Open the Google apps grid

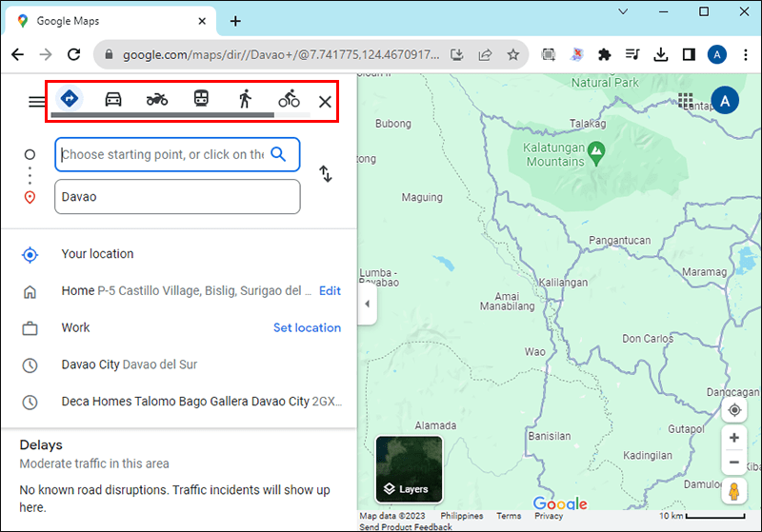click(x=686, y=101)
